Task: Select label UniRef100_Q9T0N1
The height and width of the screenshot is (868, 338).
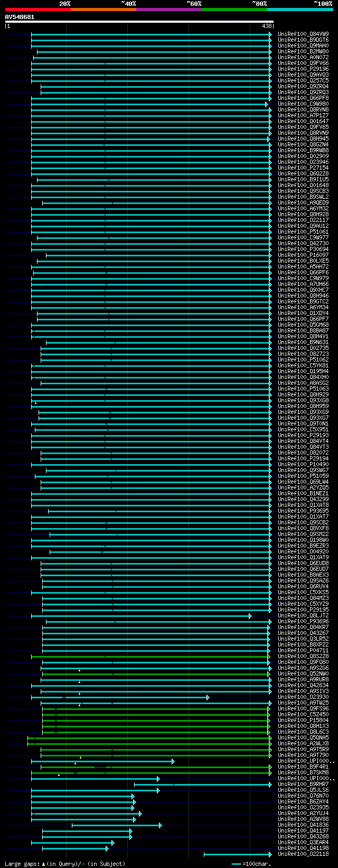Action: click(303, 424)
